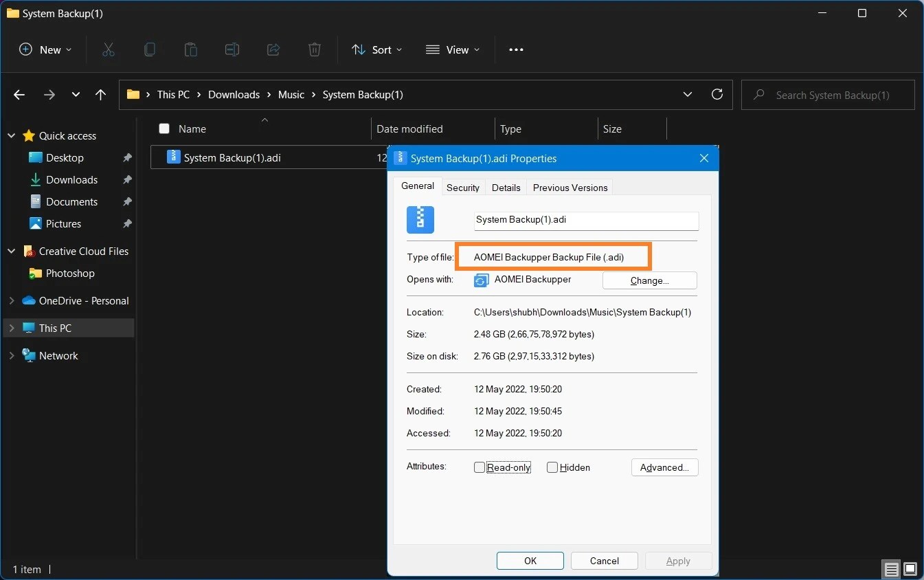Open the See more ellipsis menu
The width and height of the screenshot is (924, 580).
point(516,49)
